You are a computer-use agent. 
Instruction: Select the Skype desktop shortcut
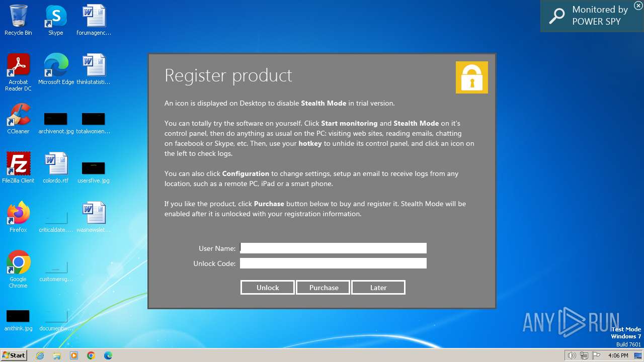[56, 20]
